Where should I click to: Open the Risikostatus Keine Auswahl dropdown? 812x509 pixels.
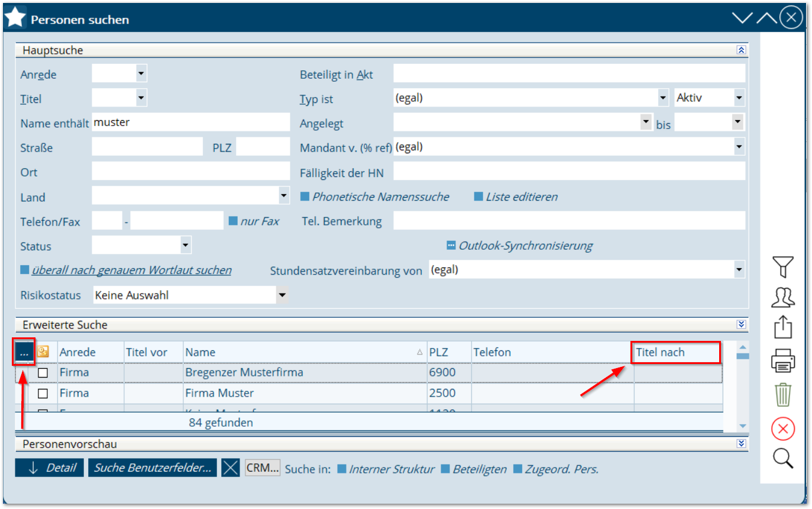pos(282,294)
